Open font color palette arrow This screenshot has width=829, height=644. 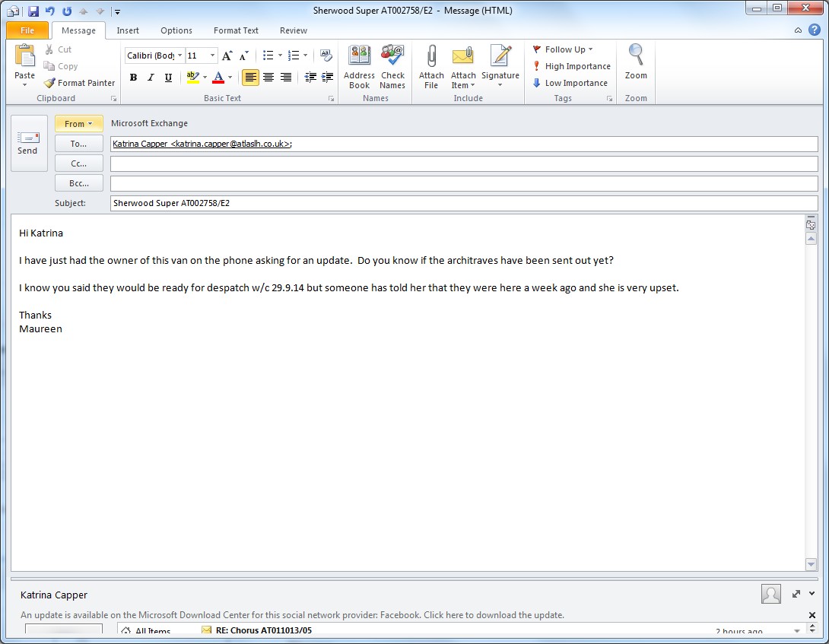(x=230, y=78)
